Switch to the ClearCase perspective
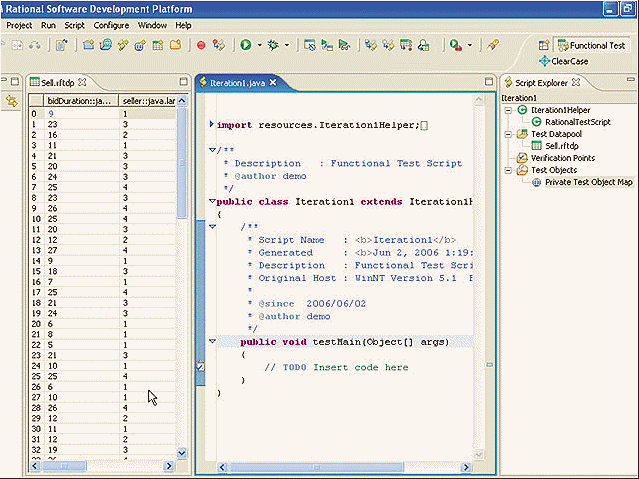 (x=564, y=61)
